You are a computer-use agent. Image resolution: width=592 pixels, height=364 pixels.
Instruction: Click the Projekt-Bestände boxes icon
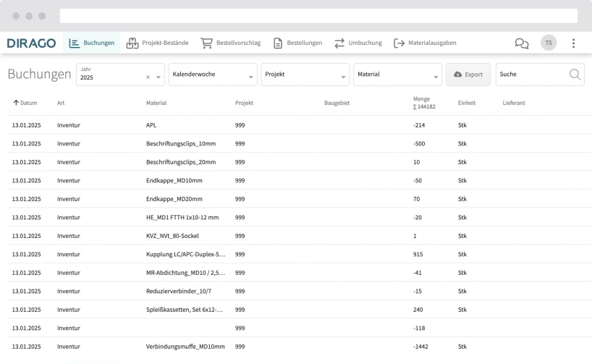[x=132, y=43]
